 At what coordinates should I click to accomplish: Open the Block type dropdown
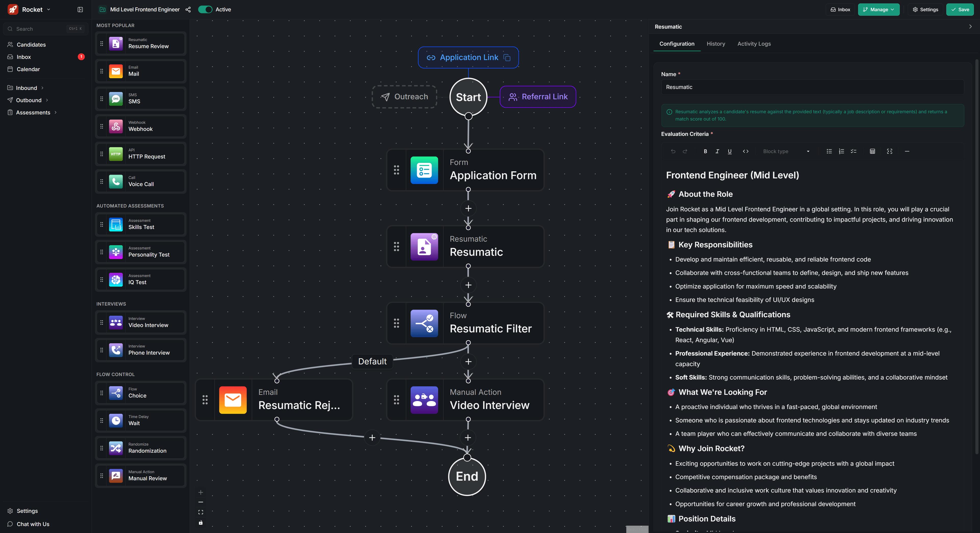tap(786, 151)
